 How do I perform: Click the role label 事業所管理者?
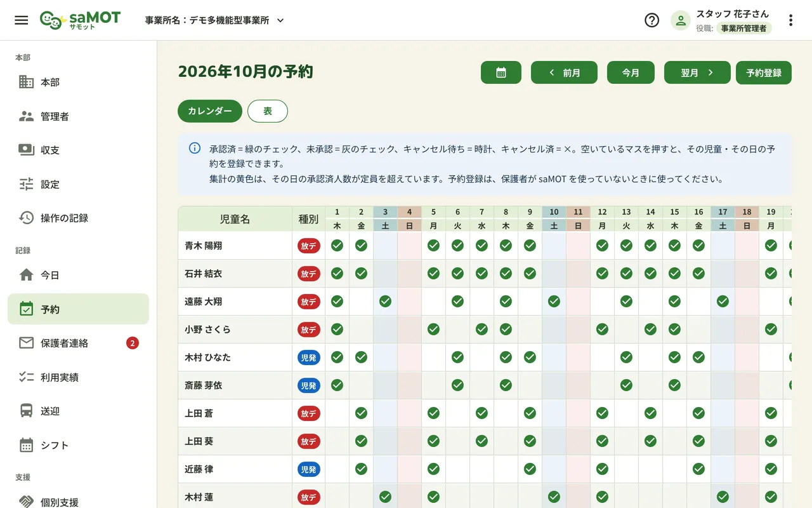(744, 28)
